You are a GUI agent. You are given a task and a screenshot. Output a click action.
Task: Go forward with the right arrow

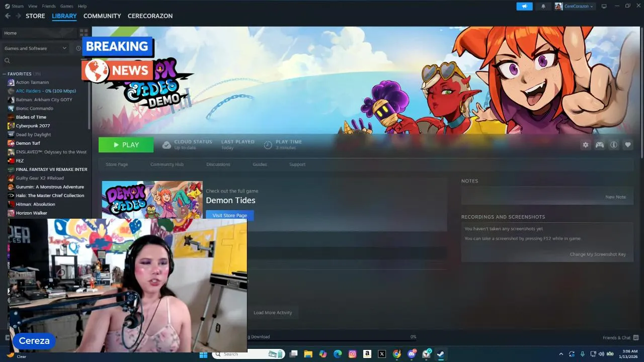[18, 16]
